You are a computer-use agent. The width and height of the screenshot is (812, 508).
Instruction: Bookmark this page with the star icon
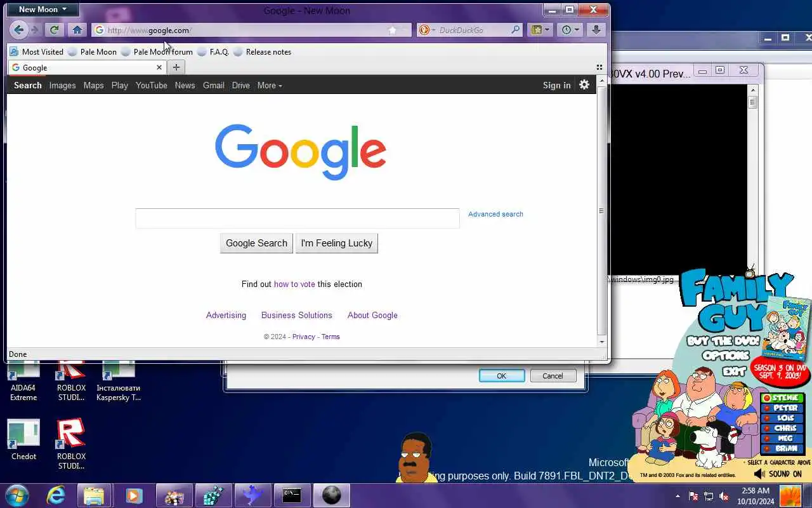[392, 30]
